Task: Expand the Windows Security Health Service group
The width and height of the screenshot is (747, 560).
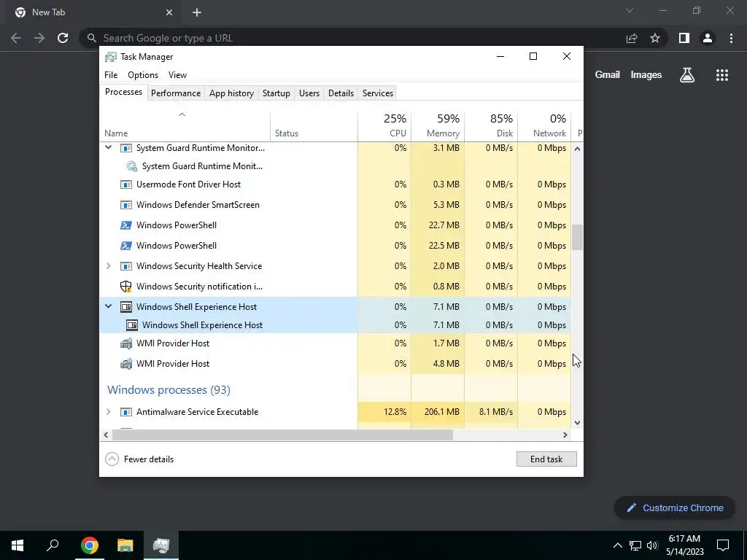Action: (109, 265)
